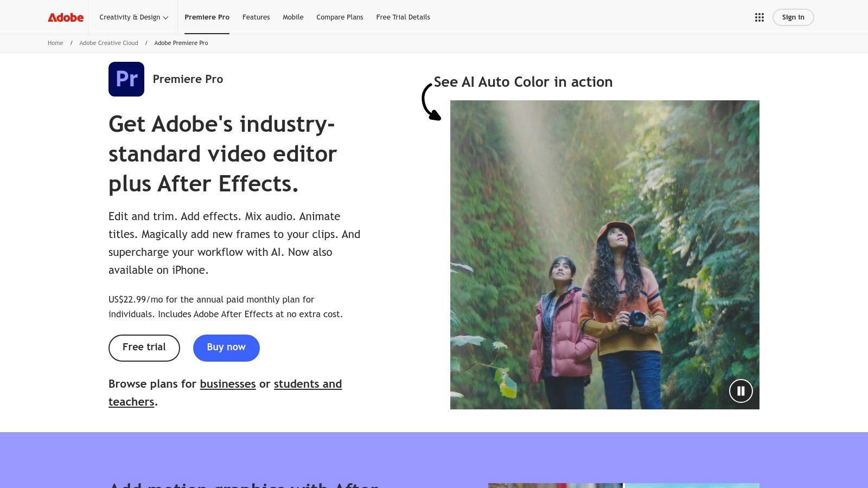Expand the Creativity & Design menu
Viewport: 868px width, 488px height.
133,17
